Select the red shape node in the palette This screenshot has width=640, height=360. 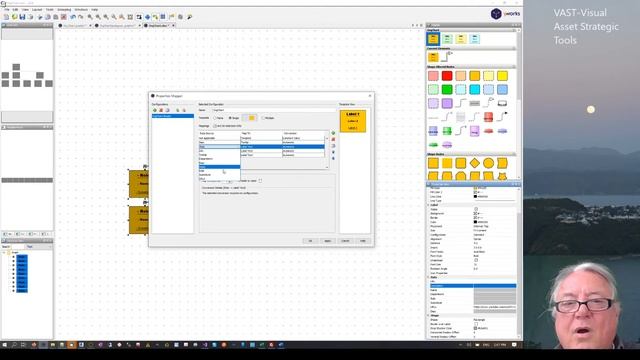point(447,76)
